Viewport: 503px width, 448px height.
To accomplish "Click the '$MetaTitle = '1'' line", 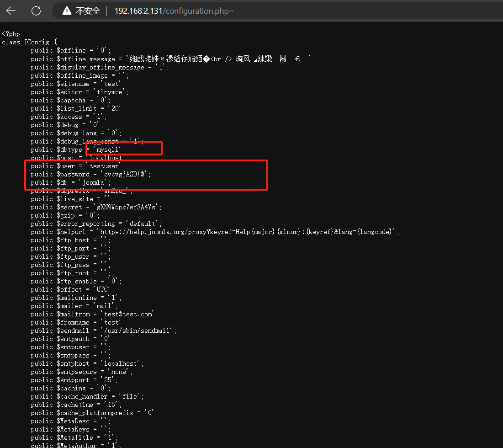I will coord(74,438).
